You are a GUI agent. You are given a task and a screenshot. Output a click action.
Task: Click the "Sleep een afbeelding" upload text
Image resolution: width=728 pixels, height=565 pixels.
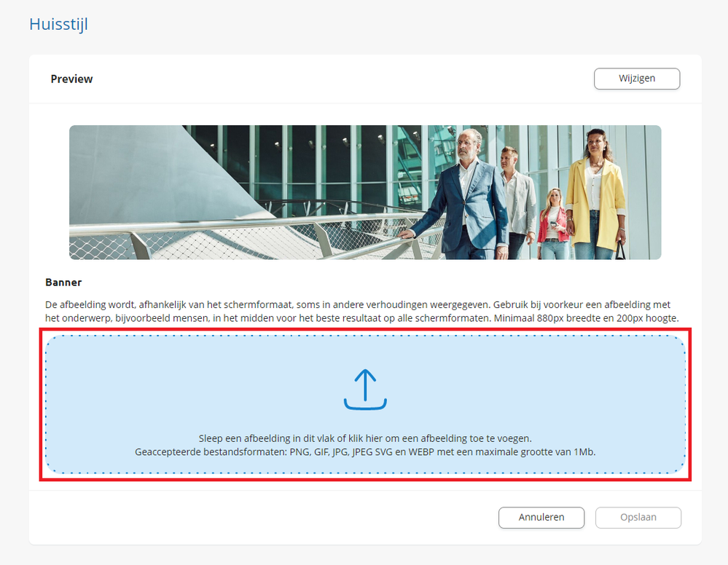coord(365,438)
